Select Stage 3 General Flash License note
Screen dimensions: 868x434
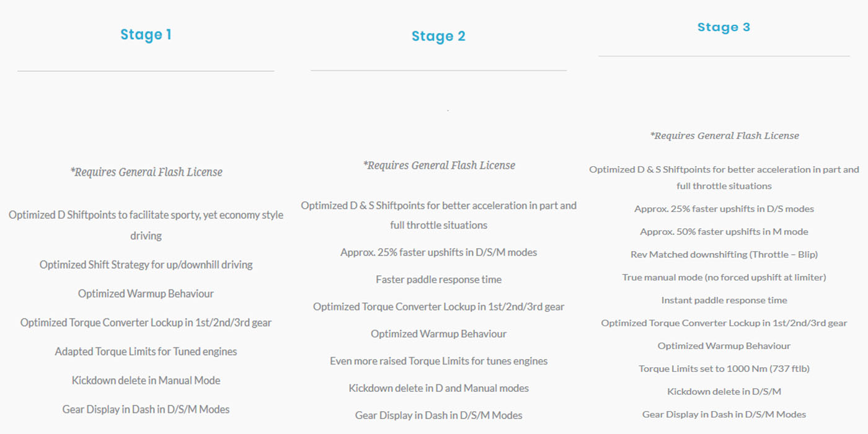pos(724,135)
